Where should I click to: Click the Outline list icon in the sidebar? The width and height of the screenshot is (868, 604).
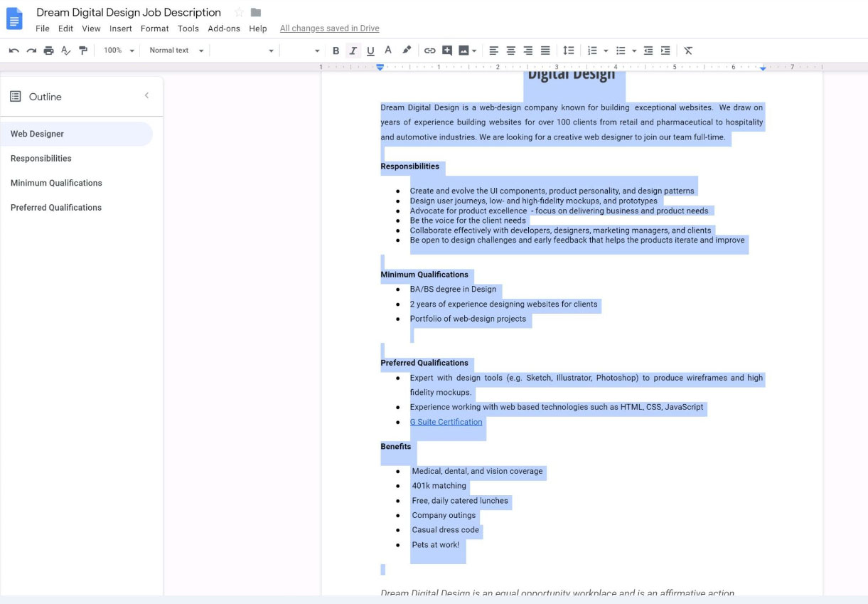click(x=16, y=97)
